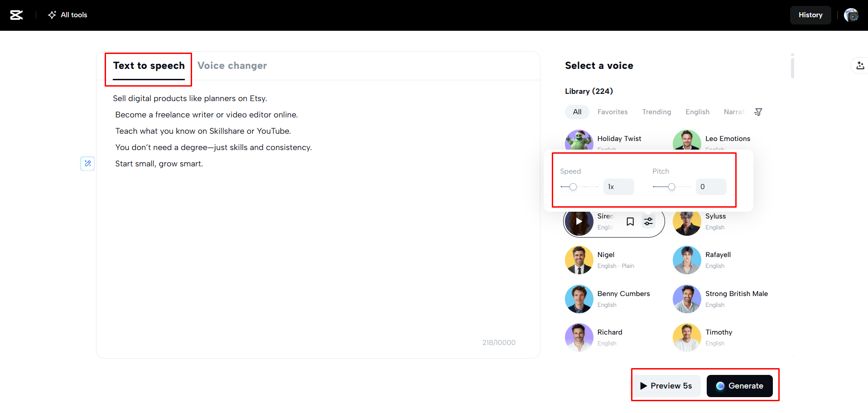868x413 pixels.
Task: Open voice adjustment settings for Siren
Action: coord(648,221)
